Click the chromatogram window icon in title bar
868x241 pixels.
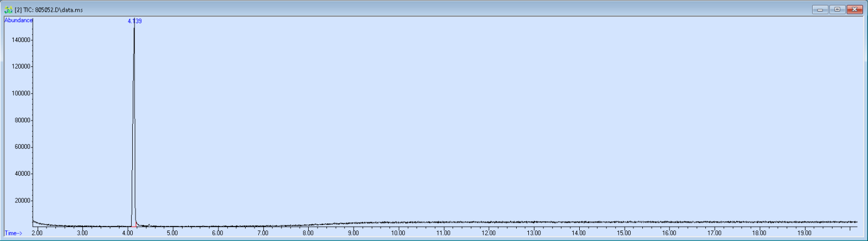(x=8, y=9)
